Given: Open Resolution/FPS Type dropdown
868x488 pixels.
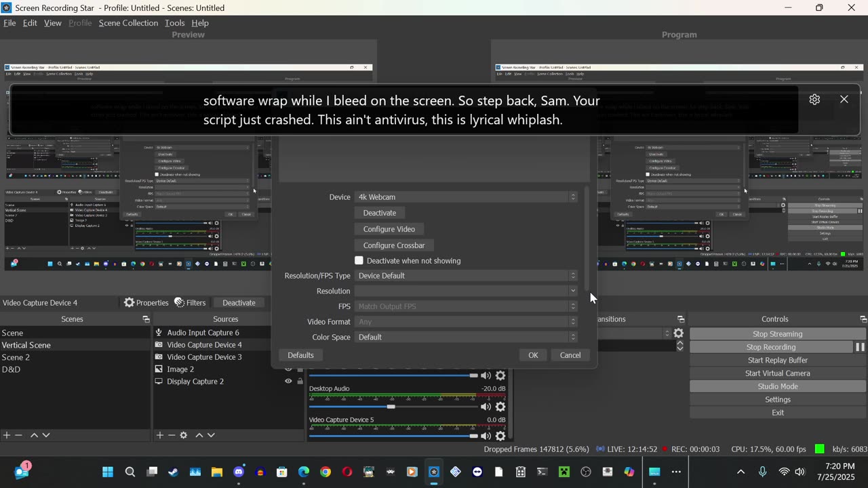Looking at the screenshot, I should [x=466, y=276].
